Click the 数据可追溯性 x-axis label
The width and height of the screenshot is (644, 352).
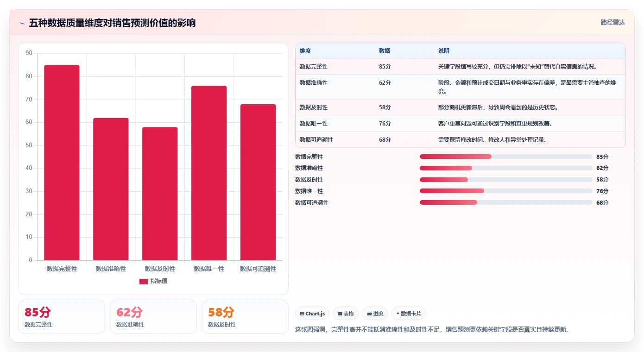click(x=258, y=269)
